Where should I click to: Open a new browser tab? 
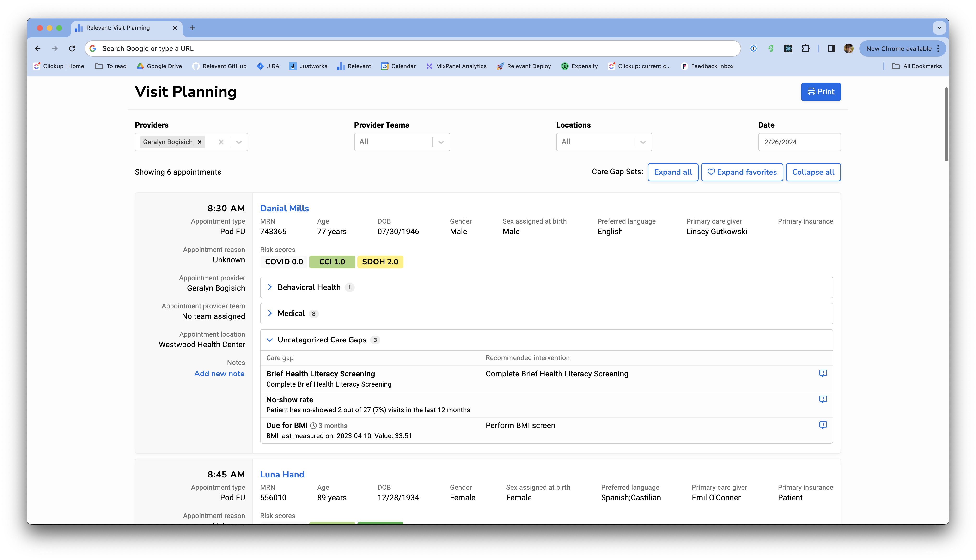[x=192, y=28]
